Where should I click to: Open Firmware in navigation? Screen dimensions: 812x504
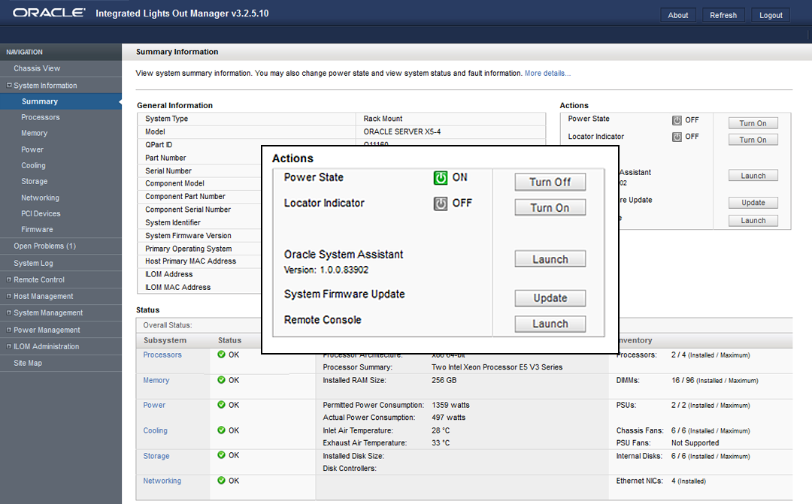pos(37,229)
